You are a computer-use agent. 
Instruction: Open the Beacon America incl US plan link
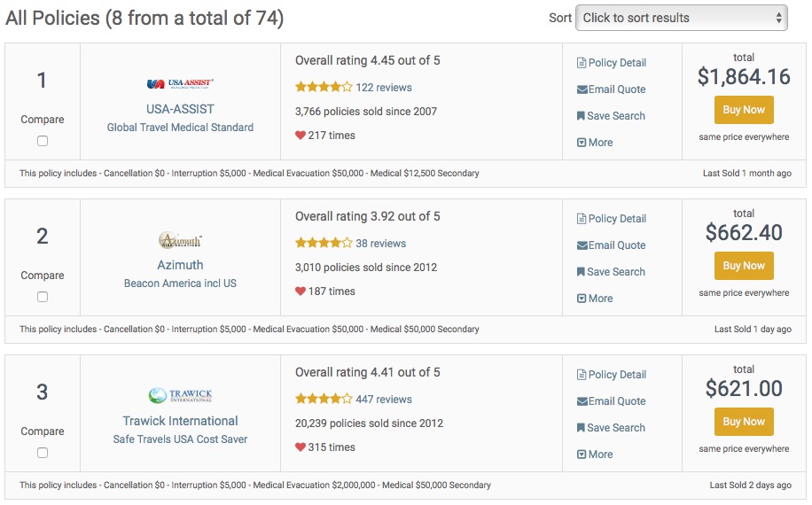(180, 284)
